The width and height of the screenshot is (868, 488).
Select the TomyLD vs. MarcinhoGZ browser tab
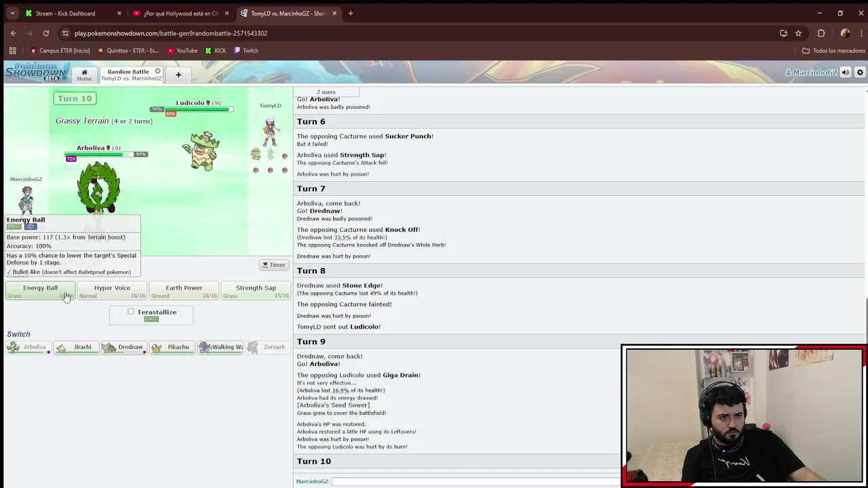click(x=288, y=14)
